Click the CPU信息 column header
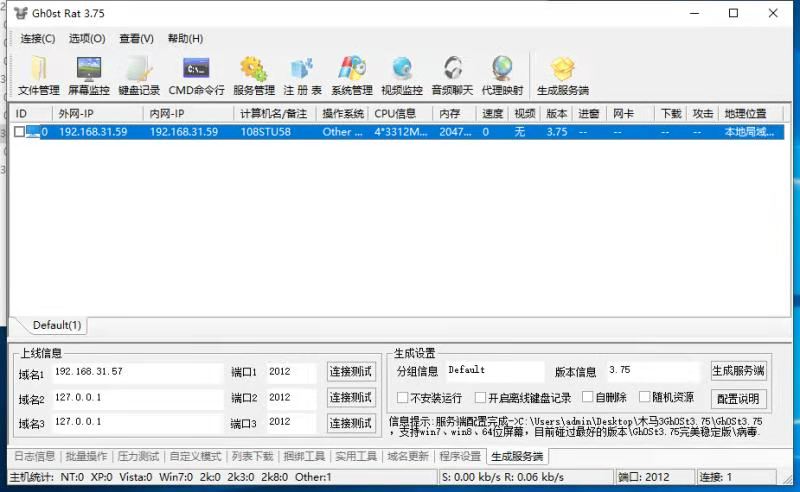The height and width of the screenshot is (492, 800). 401,114
